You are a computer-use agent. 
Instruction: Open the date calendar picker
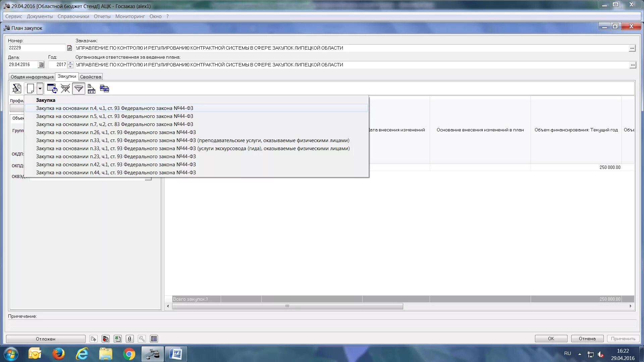coord(41,65)
